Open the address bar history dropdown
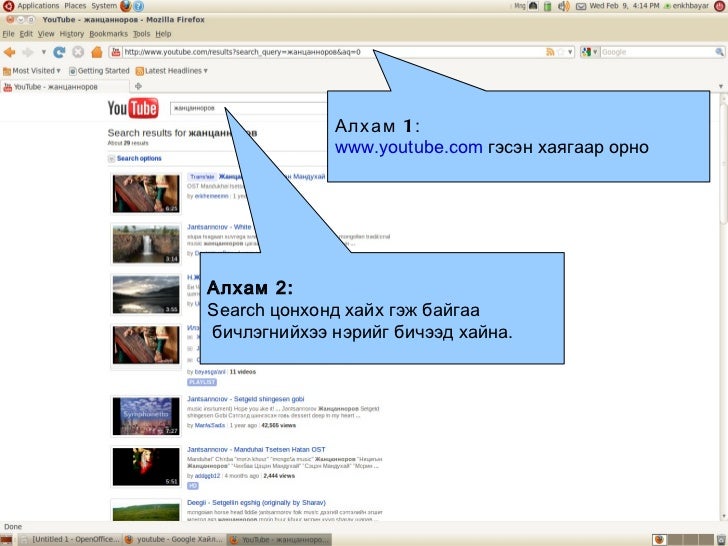This screenshot has height=546, width=728. pos(570,52)
